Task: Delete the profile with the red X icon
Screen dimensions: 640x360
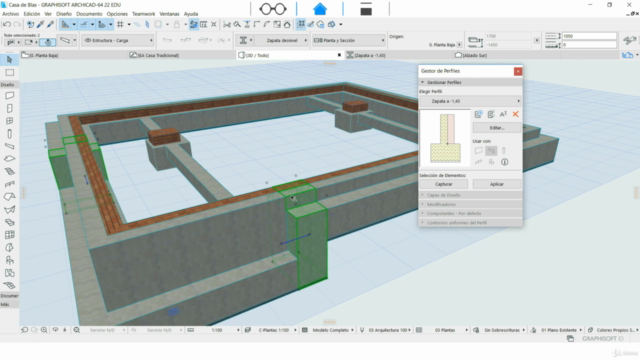Action: coord(516,114)
